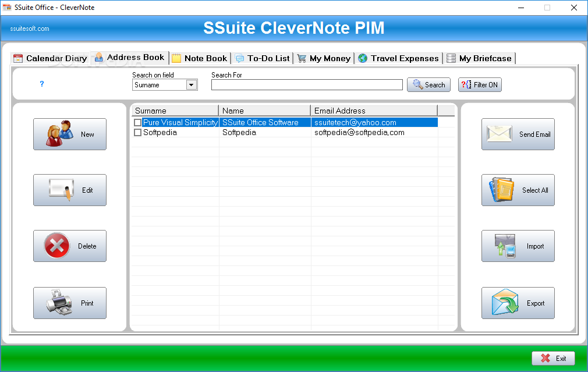Click the Print printer icon
Screen dimensions: 588x372
(59, 302)
